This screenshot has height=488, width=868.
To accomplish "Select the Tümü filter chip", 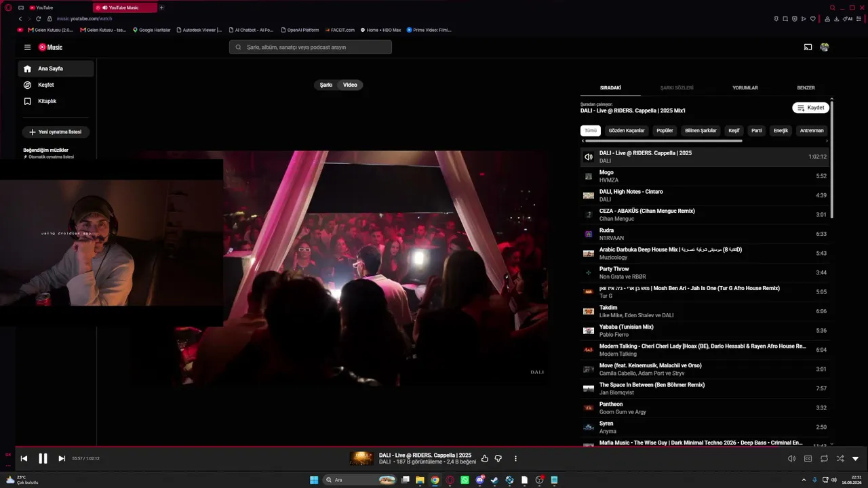I will [591, 131].
